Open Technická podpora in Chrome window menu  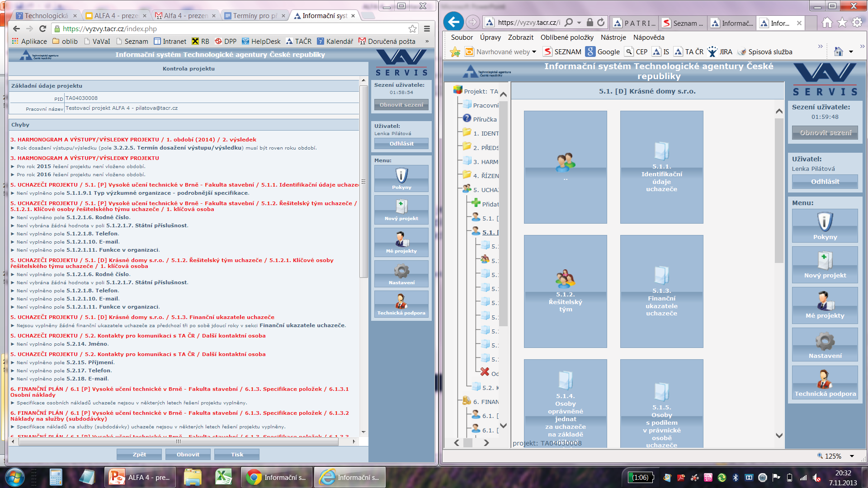401,304
